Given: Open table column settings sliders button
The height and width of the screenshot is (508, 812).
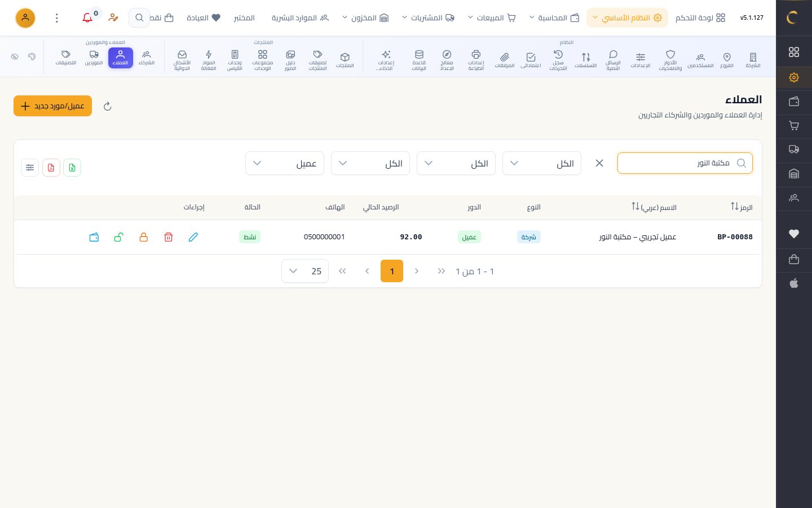Looking at the screenshot, I should coord(30,168).
